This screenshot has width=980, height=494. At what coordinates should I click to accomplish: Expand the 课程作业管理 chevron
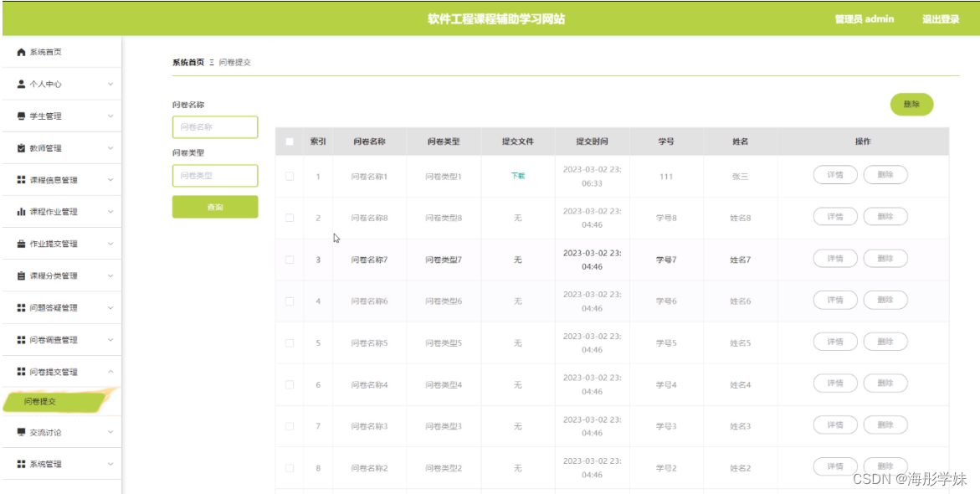(x=110, y=212)
